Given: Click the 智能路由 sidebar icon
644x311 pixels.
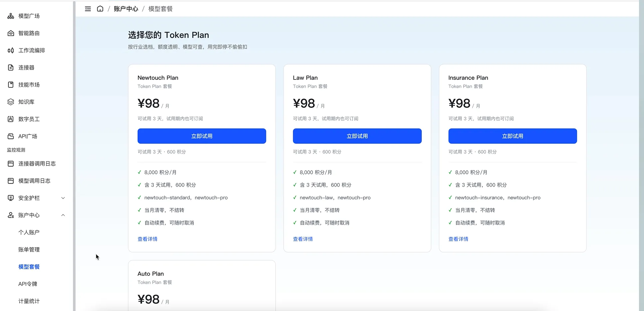Looking at the screenshot, I should tap(11, 33).
